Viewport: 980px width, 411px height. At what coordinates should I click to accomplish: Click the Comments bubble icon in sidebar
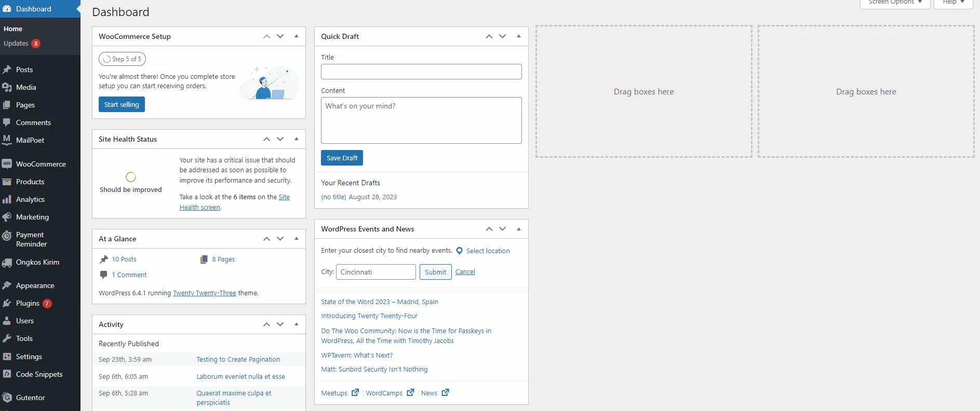pos(7,122)
